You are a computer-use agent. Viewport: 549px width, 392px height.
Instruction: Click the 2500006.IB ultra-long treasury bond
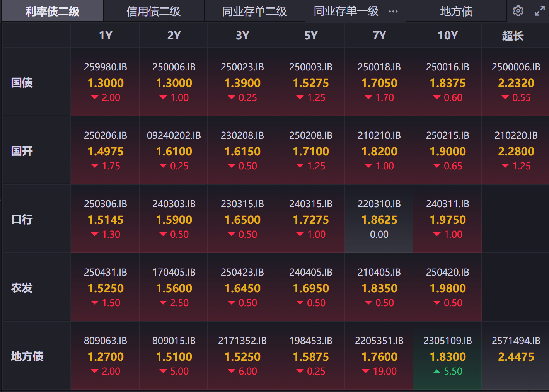[516, 67]
